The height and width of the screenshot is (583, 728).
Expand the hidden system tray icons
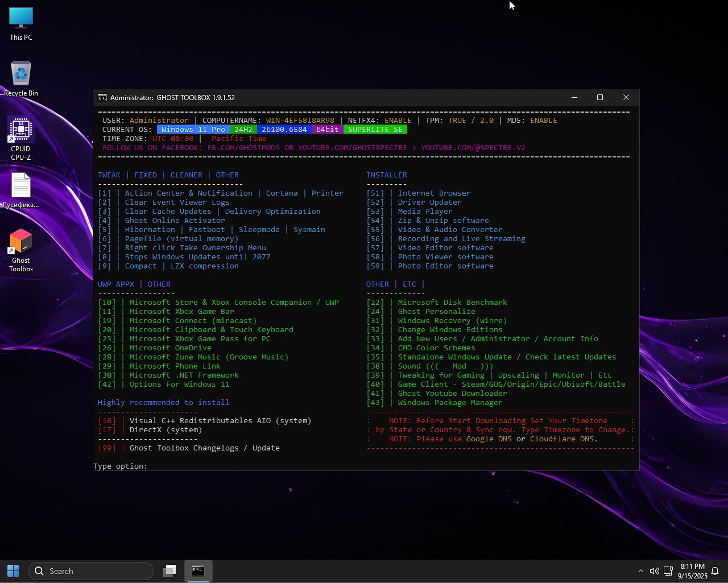click(641, 571)
